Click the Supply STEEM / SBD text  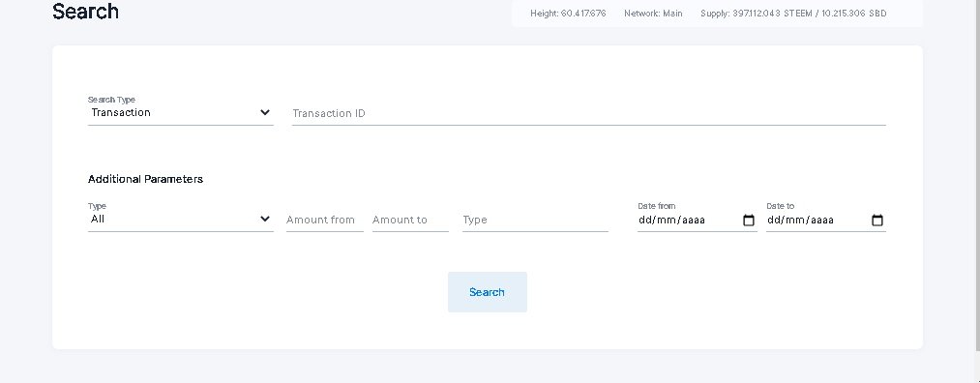pyautogui.click(x=793, y=14)
